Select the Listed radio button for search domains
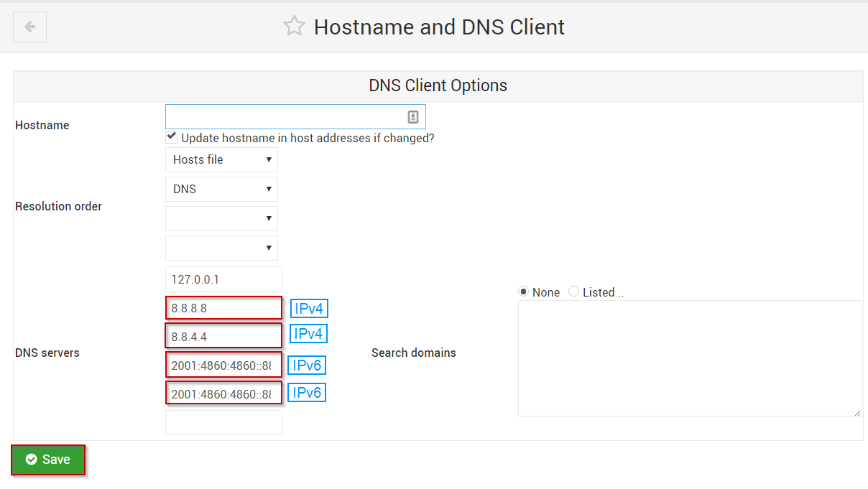 573,292
